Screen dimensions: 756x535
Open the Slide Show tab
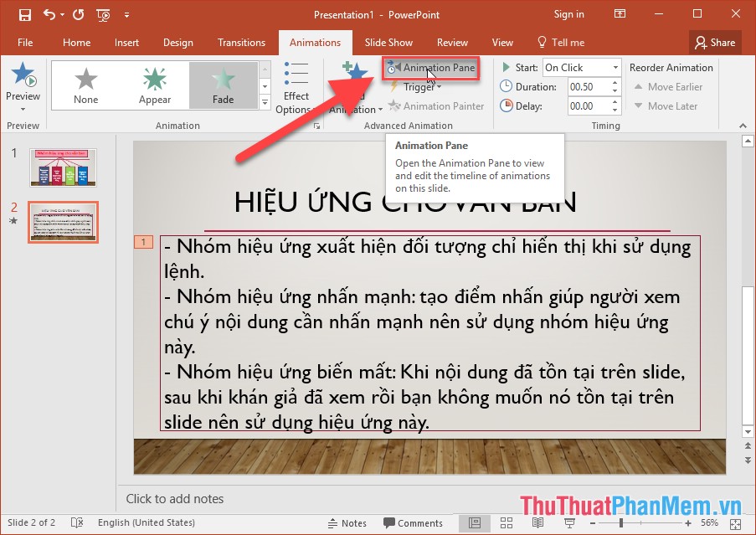tap(388, 42)
